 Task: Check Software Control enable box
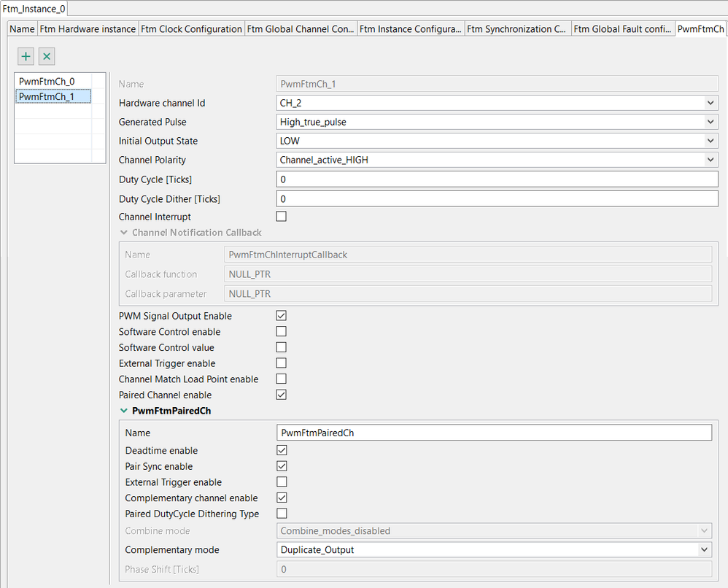tap(282, 332)
